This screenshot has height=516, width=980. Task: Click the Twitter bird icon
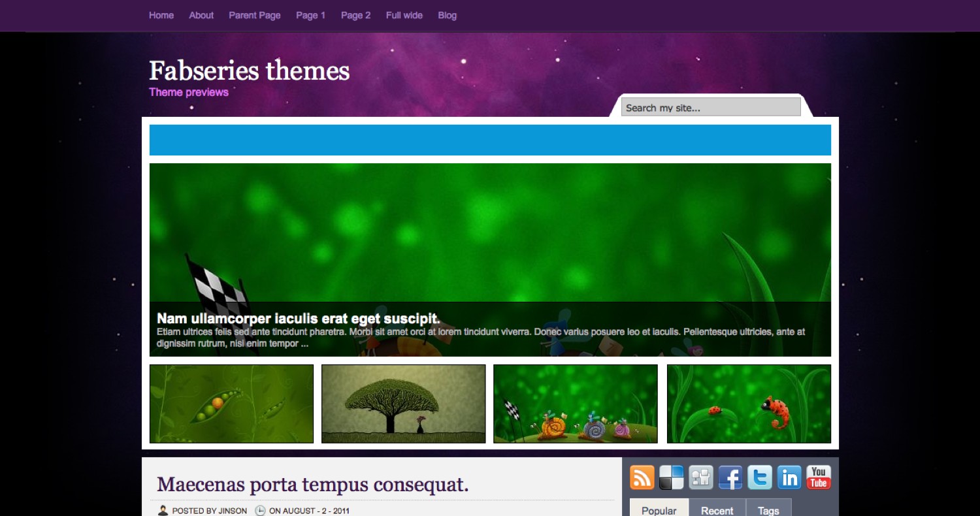[760, 477]
